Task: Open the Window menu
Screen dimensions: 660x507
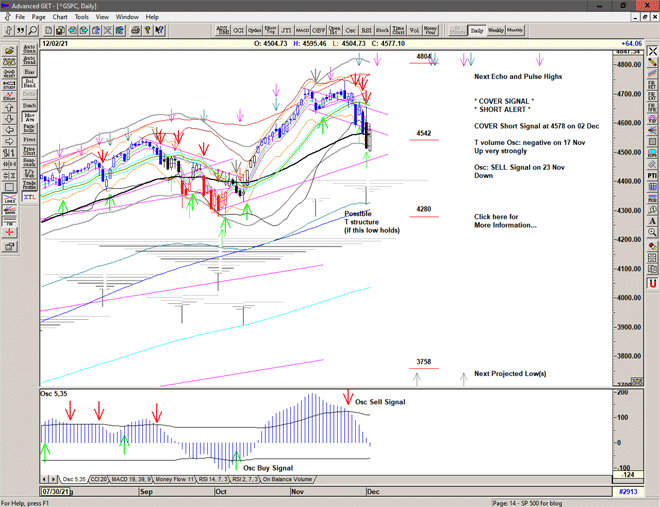Action: click(127, 17)
